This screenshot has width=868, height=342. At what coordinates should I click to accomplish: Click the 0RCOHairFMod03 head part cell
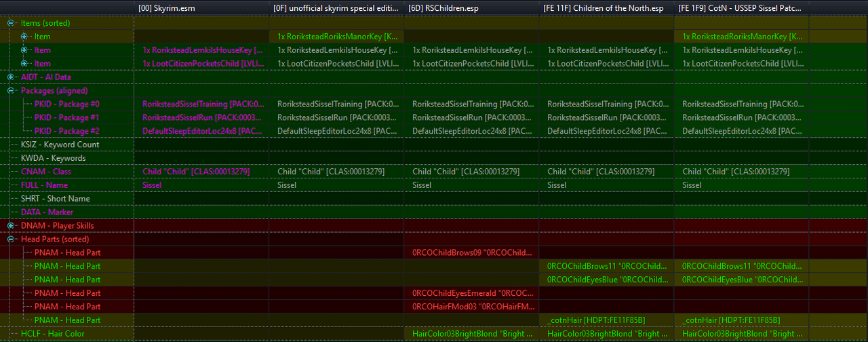pos(473,307)
